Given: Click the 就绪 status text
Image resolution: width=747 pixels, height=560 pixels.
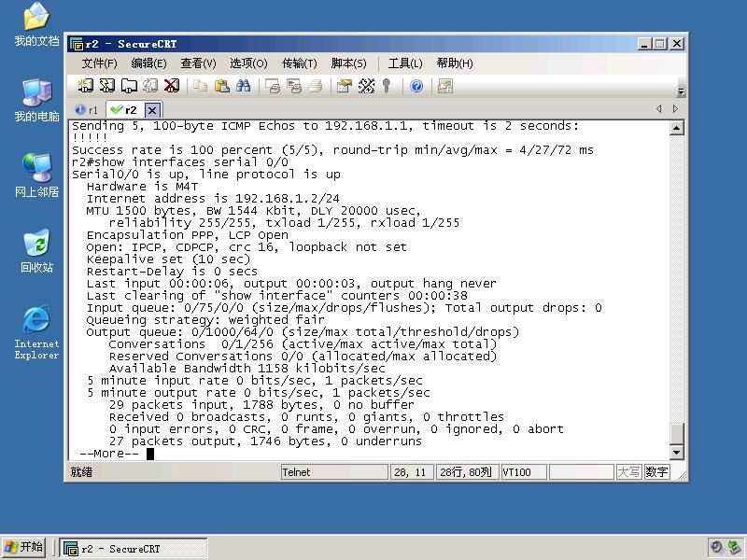Looking at the screenshot, I should [81, 472].
